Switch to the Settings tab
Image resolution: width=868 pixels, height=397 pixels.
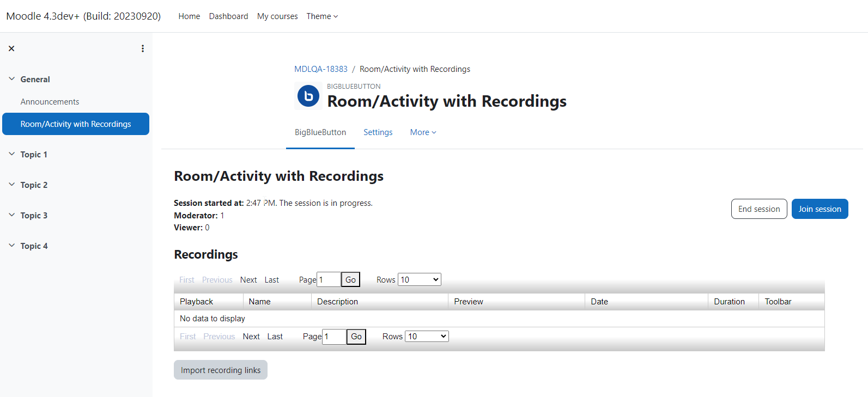point(378,132)
